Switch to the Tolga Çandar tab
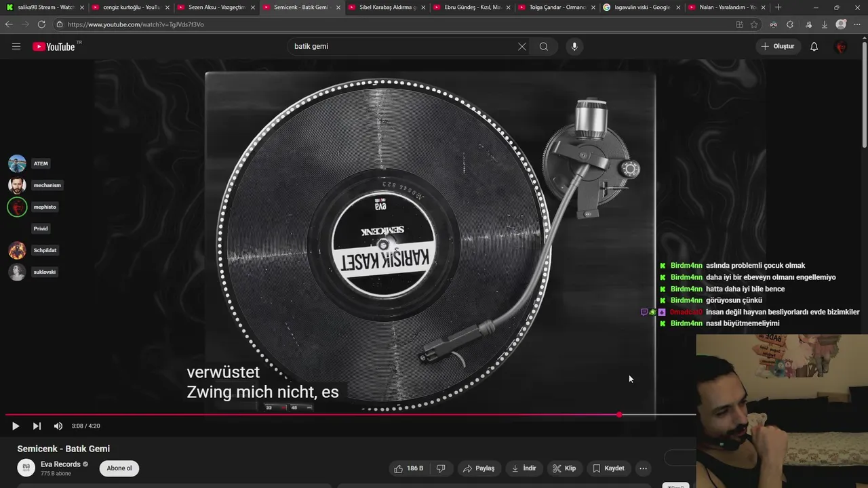 point(557,7)
